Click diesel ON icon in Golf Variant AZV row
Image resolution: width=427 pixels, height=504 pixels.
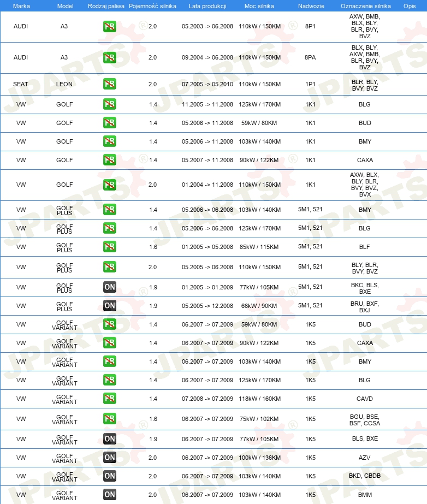pyautogui.click(x=110, y=458)
